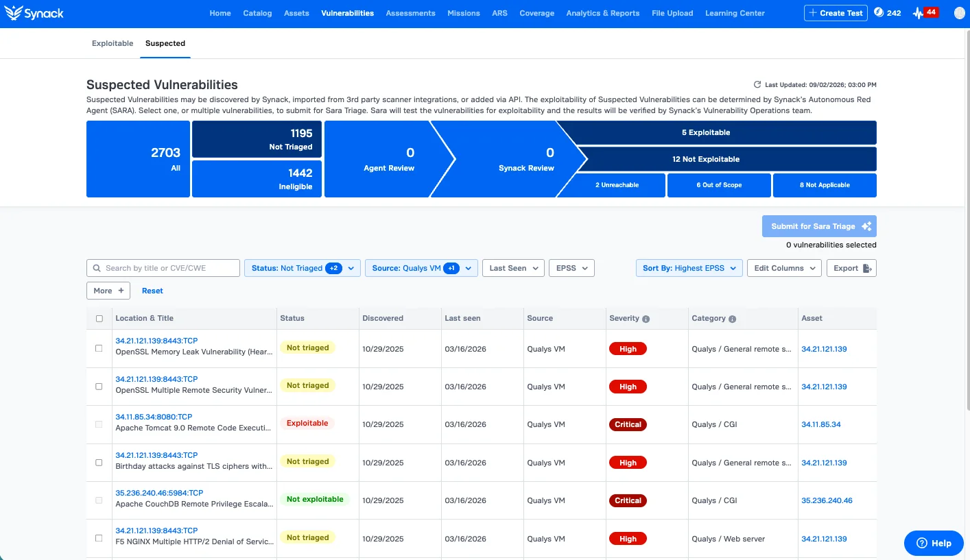Open the user profile avatar

pos(960,13)
